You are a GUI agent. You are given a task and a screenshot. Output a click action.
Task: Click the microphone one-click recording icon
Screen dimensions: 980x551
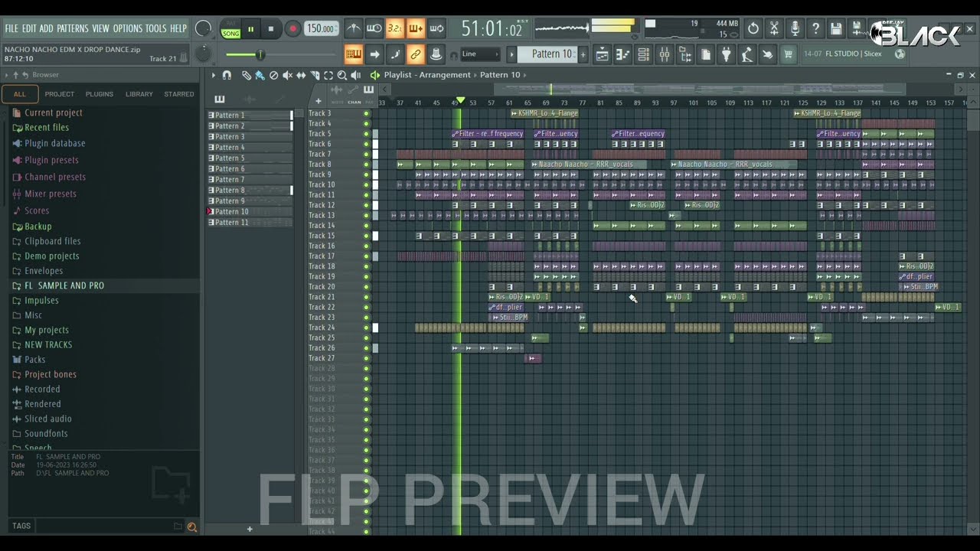[x=795, y=28]
